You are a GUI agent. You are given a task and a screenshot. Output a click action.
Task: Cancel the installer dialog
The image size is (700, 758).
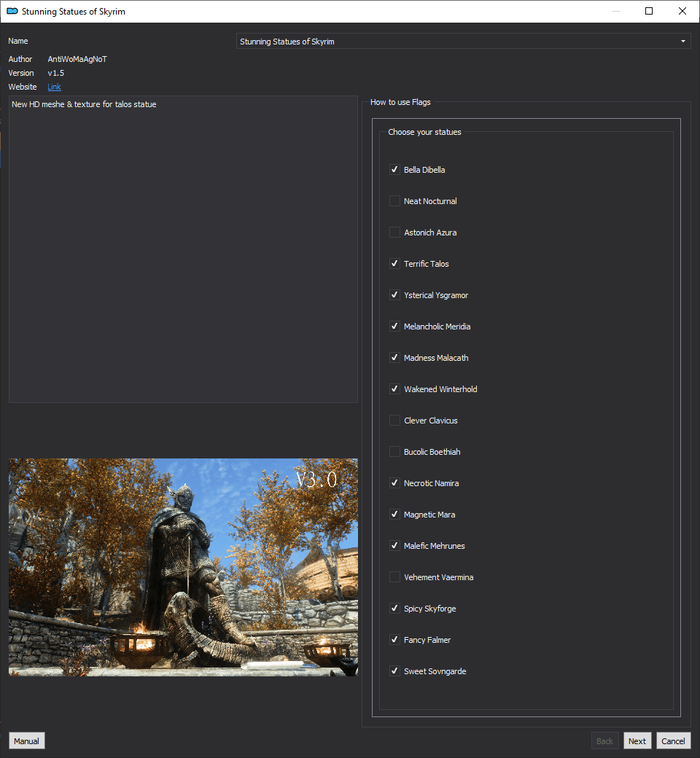coord(673,741)
